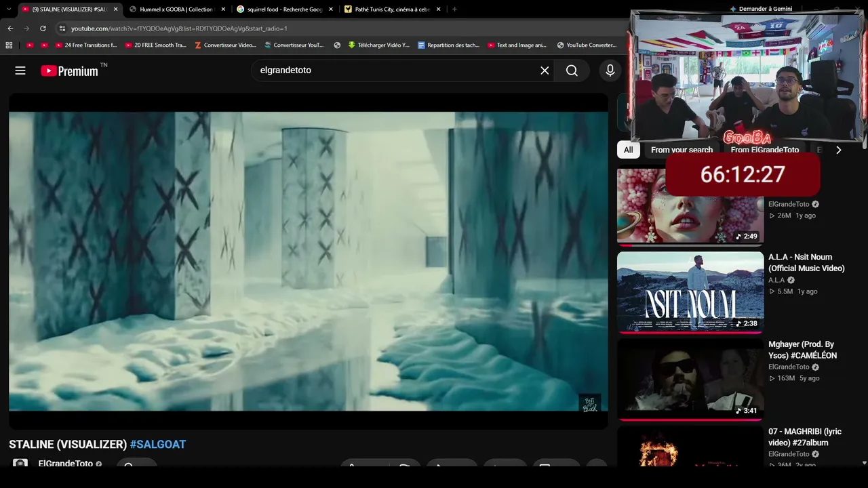The width and height of the screenshot is (868, 488).
Task: Show more filter chips with right arrow
Action: 838,150
